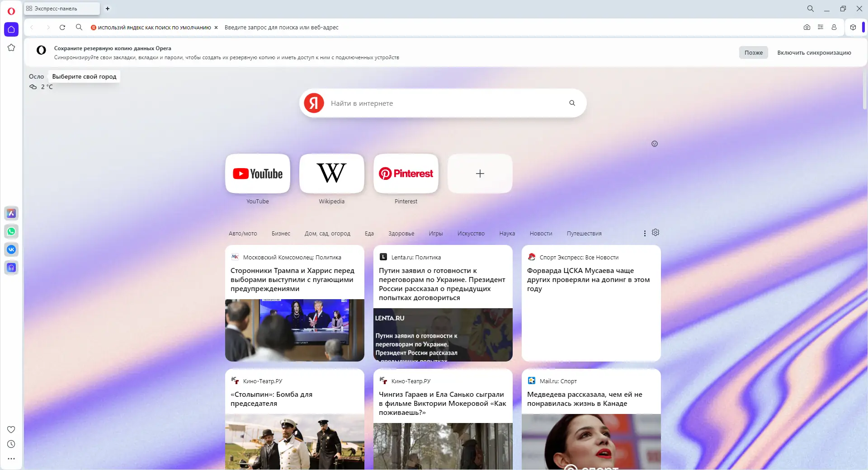Click Включить синхронизацию
This screenshot has width=868, height=470.
814,53
